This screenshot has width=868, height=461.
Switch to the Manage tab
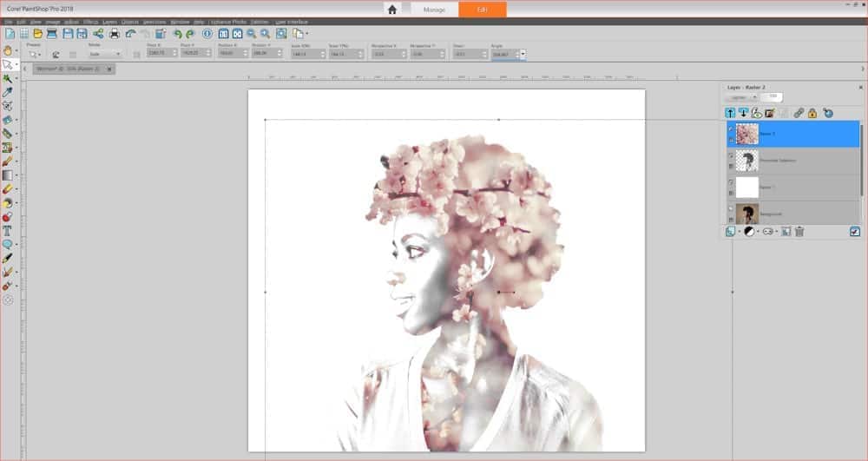434,10
